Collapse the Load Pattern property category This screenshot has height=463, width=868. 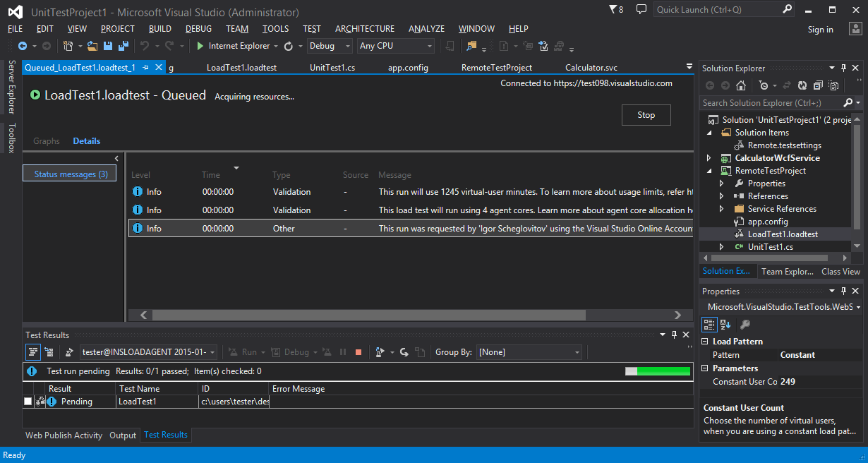[706, 342]
